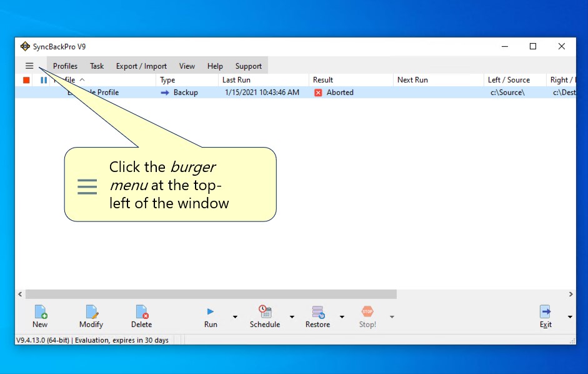Open the Profiles menu

[65, 66]
